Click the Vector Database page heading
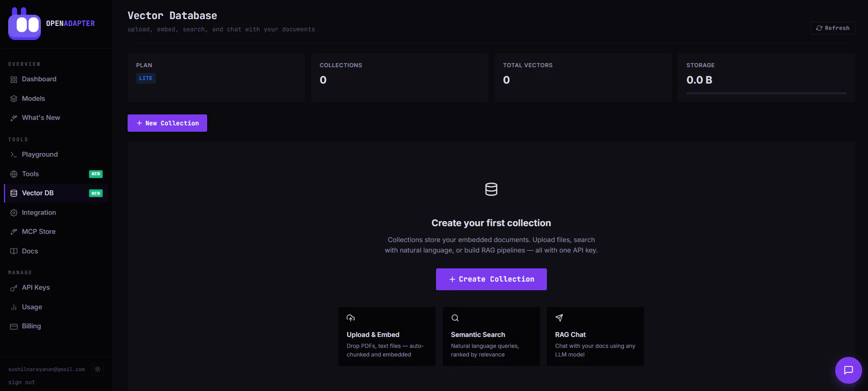The image size is (868, 391). point(172,15)
